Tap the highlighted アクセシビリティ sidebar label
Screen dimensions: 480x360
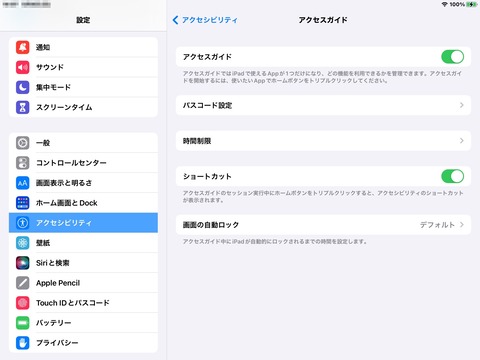pos(64,223)
